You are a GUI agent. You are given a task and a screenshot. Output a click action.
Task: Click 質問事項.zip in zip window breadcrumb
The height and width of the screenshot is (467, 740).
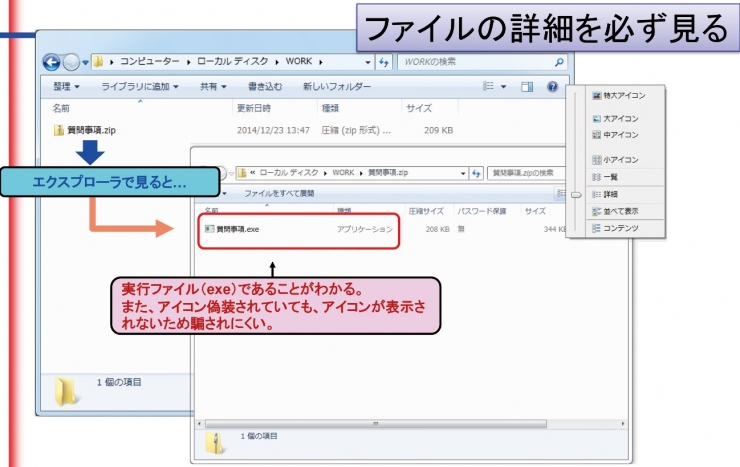(388, 173)
